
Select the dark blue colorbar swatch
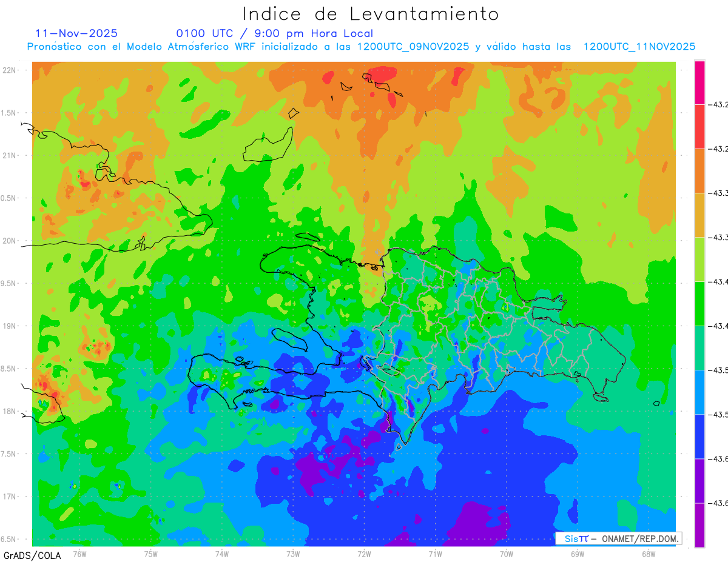(699, 437)
